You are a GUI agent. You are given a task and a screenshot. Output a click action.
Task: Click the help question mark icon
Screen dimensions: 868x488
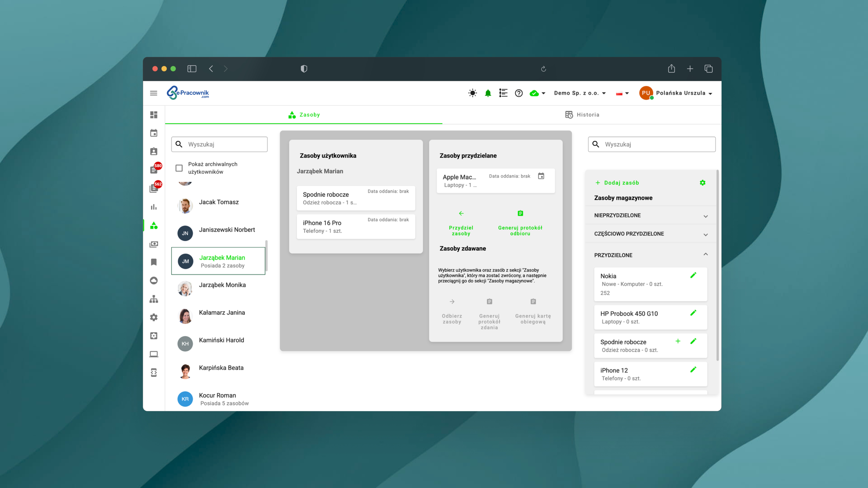point(519,93)
